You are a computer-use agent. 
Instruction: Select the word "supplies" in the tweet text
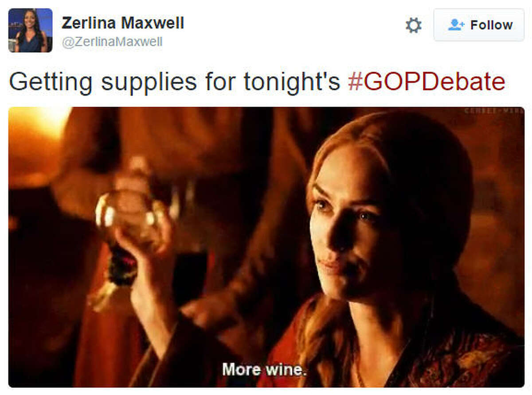tap(149, 82)
